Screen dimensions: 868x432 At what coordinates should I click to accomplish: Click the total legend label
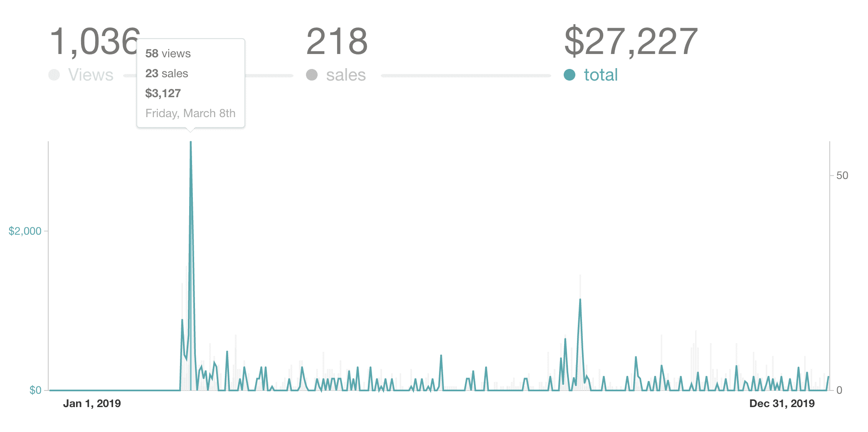601,75
